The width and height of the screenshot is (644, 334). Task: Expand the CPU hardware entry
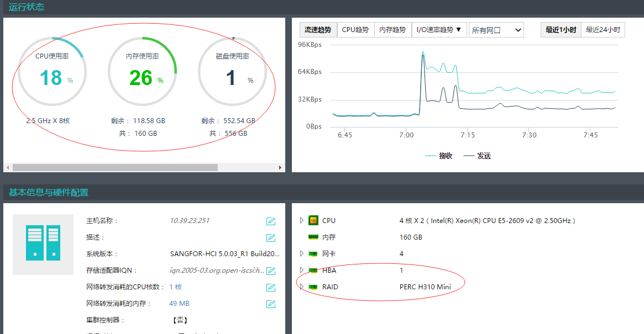tap(301, 221)
